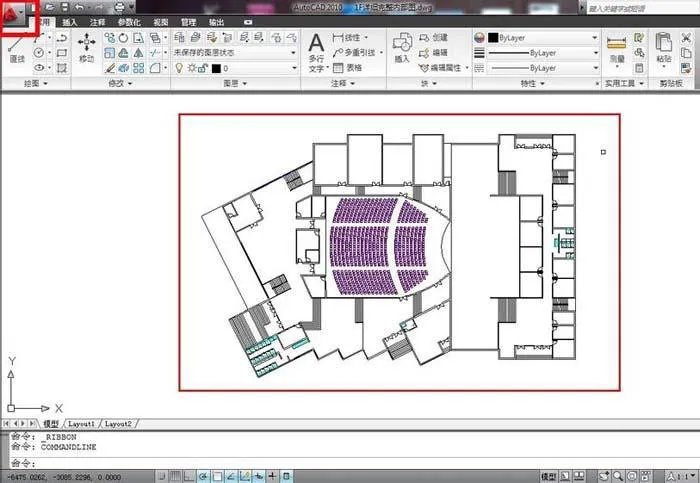This screenshot has width=700, height=483.
Task: Open the unsaved layer state dropdown
Action: (235, 53)
